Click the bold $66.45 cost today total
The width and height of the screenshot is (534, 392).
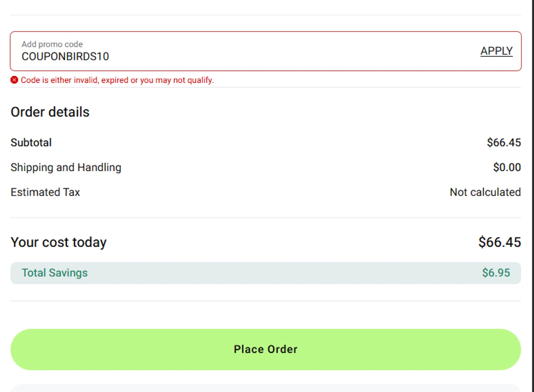[499, 242]
